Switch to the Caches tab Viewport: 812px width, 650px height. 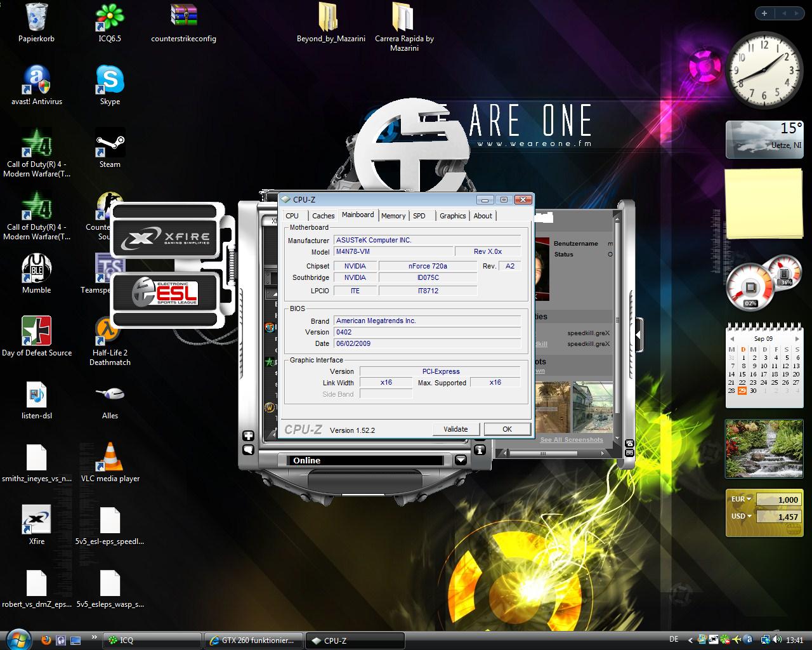point(323,216)
